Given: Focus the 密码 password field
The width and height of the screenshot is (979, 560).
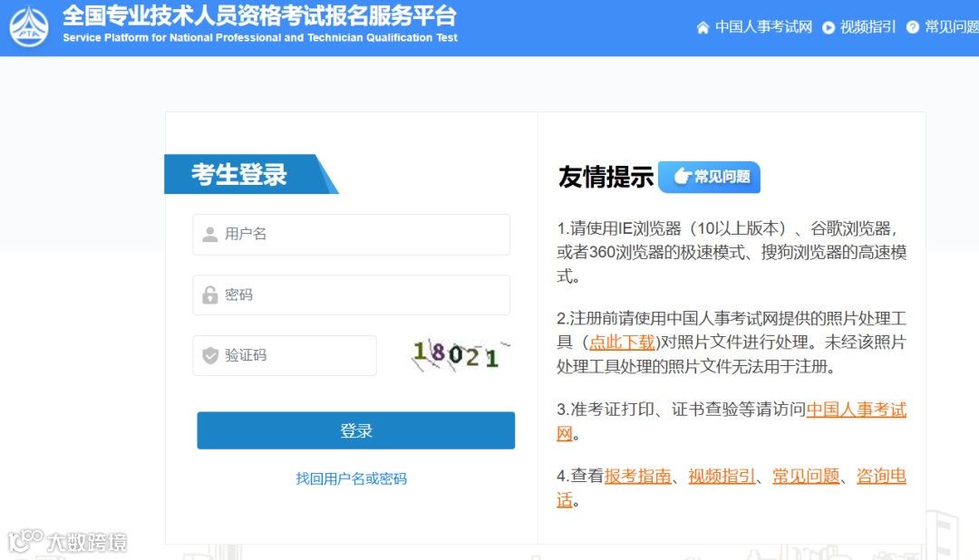Looking at the screenshot, I should pos(352,294).
